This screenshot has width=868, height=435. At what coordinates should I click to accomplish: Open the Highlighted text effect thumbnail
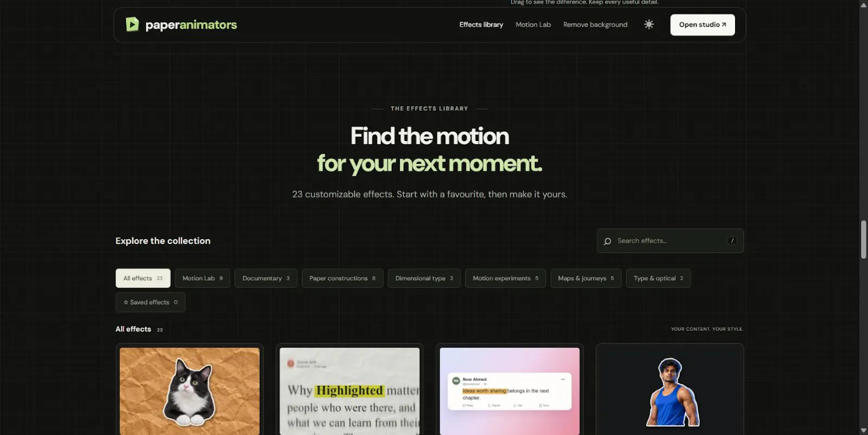tap(350, 391)
